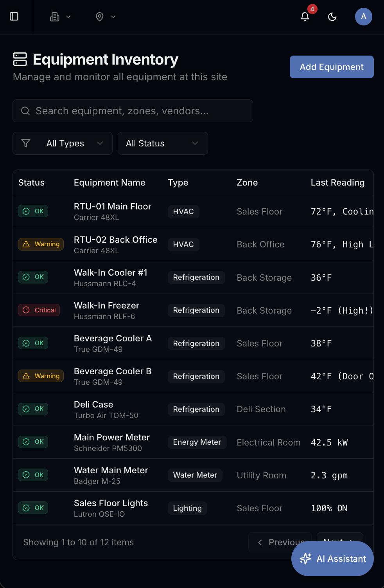The image size is (384, 588).
Task: Click the location pin icon
Action: (99, 17)
